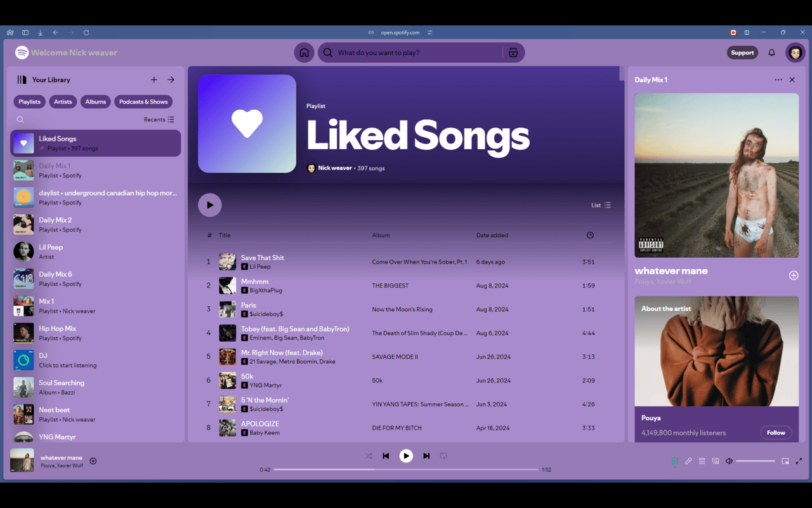Open List view options dropdown
The image size is (812, 508).
(x=601, y=205)
